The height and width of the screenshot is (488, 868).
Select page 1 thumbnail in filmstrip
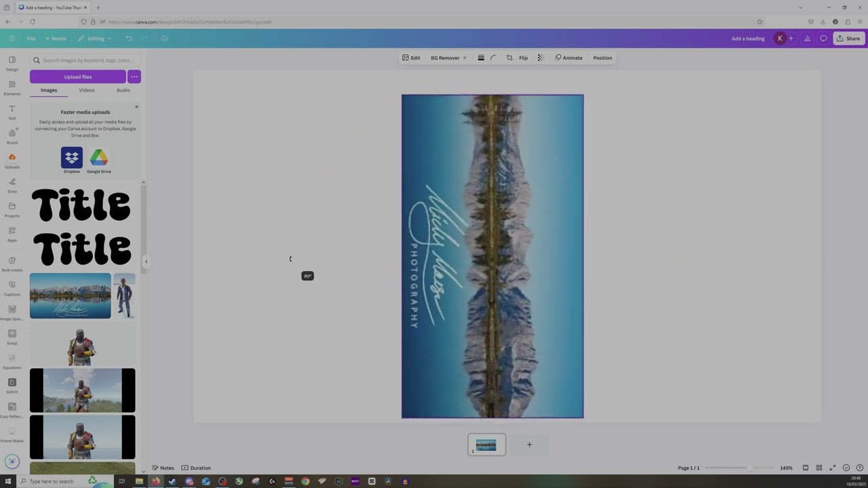pos(486,445)
